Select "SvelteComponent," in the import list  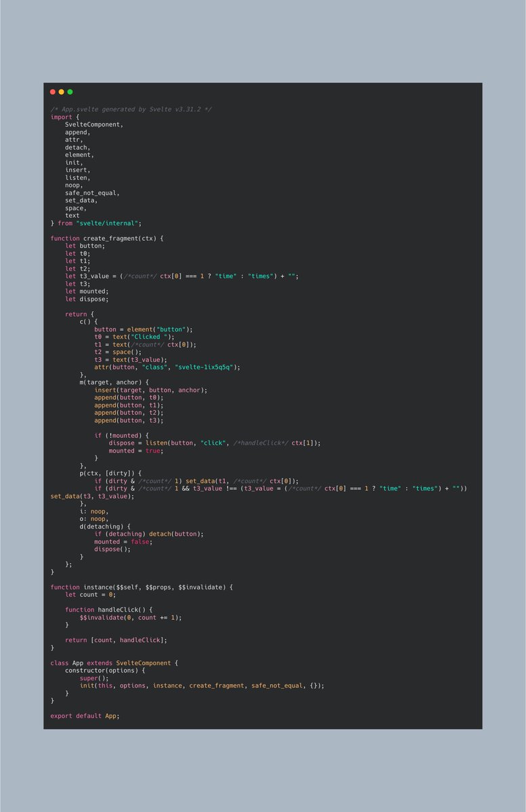click(94, 125)
